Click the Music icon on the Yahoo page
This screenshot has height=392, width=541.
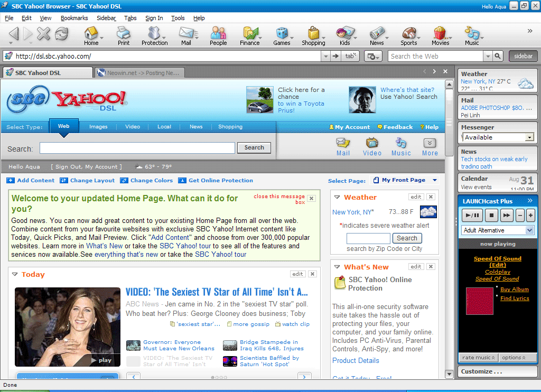pyautogui.click(x=401, y=144)
